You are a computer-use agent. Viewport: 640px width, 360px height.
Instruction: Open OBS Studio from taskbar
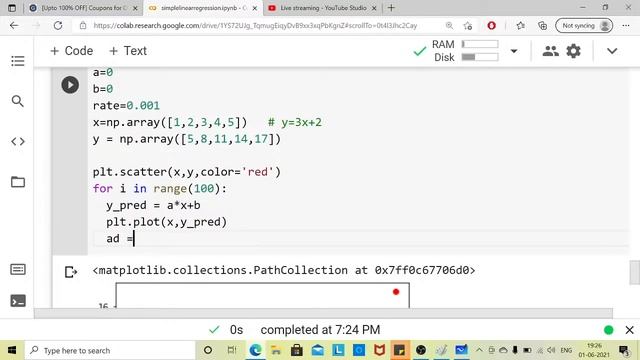(421, 350)
